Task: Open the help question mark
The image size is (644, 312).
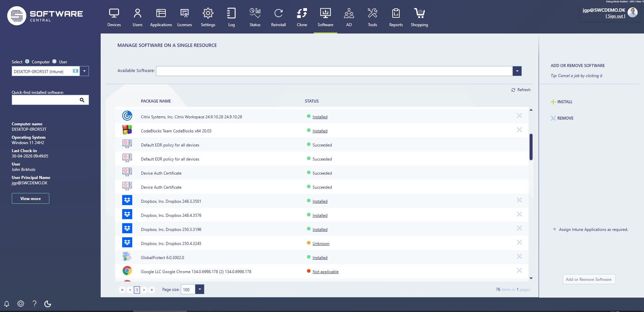Action: 35,304
